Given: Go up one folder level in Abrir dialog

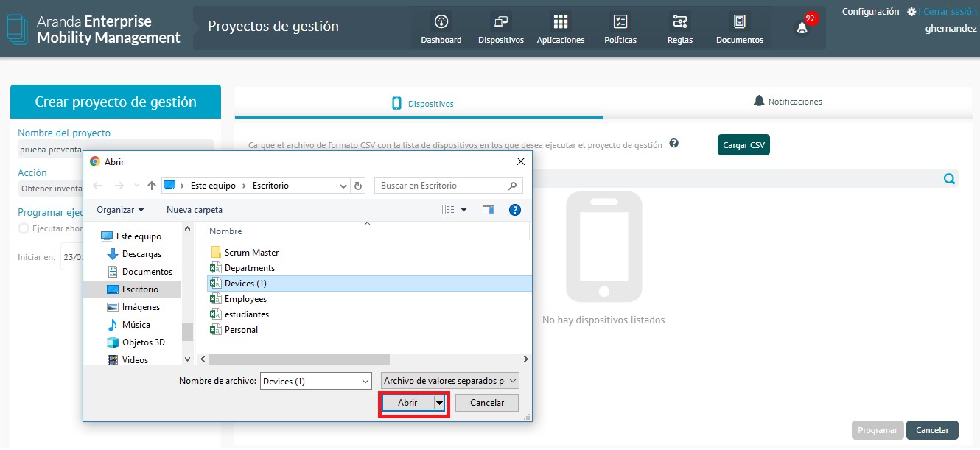Looking at the screenshot, I should 151,186.
